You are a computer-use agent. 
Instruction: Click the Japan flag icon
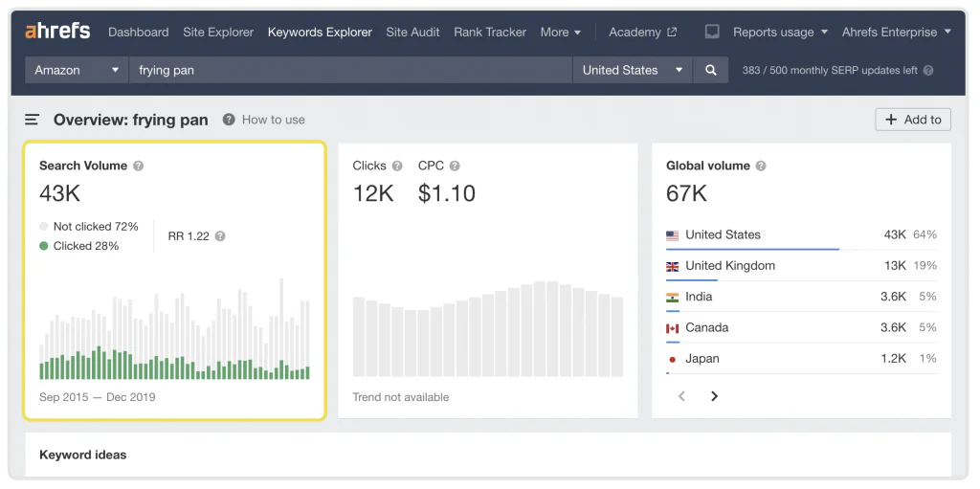coord(673,359)
